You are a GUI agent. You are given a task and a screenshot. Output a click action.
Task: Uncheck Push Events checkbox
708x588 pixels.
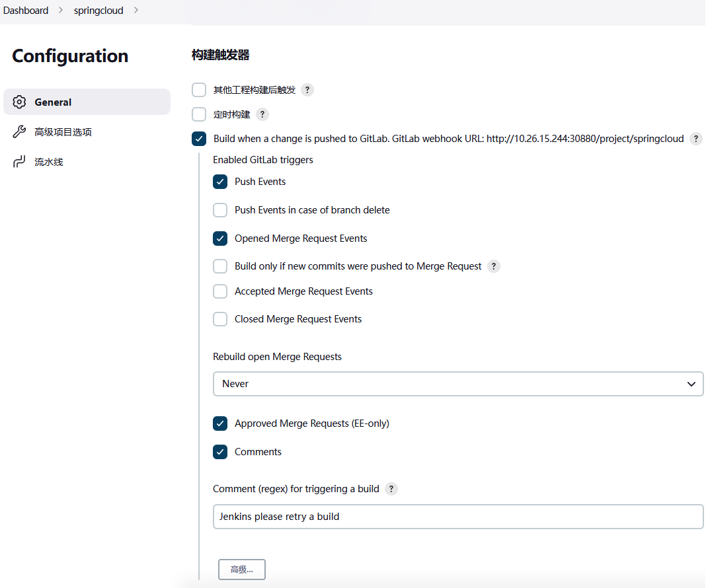tap(220, 182)
